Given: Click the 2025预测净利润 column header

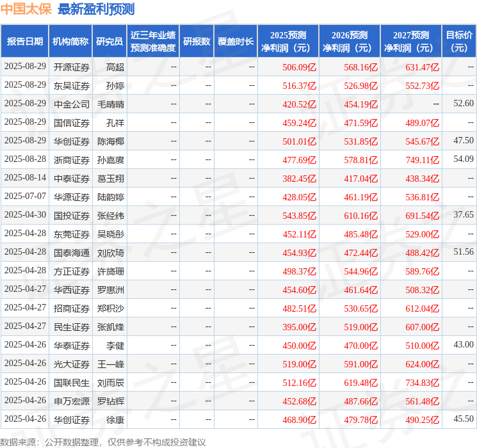Looking at the screenshot, I should point(287,41).
